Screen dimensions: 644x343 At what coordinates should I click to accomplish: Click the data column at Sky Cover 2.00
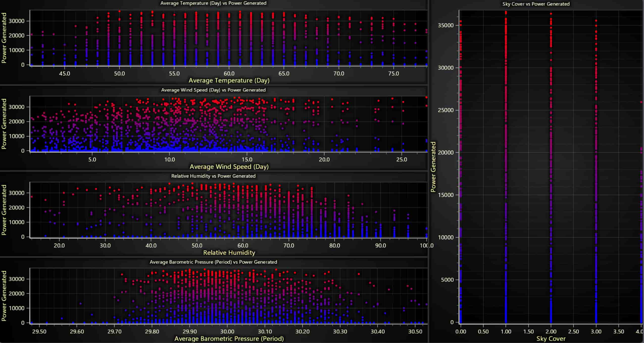[551, 177]
